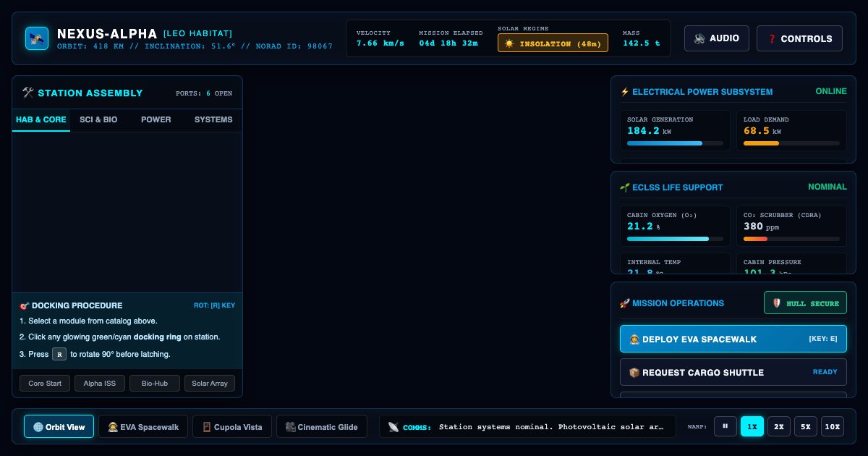
Task: Click the PORTS: 6 OPEN indicator
Action: (x=204, y=93)
